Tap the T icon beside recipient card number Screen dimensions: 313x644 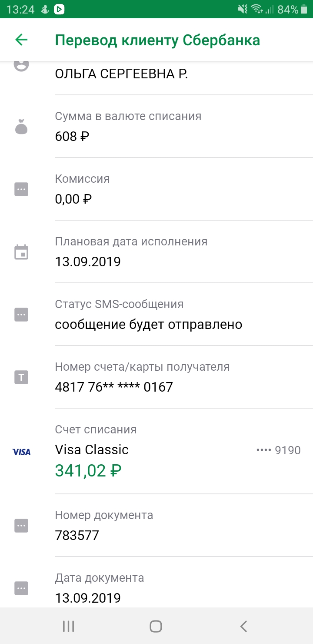pos(21,377)
